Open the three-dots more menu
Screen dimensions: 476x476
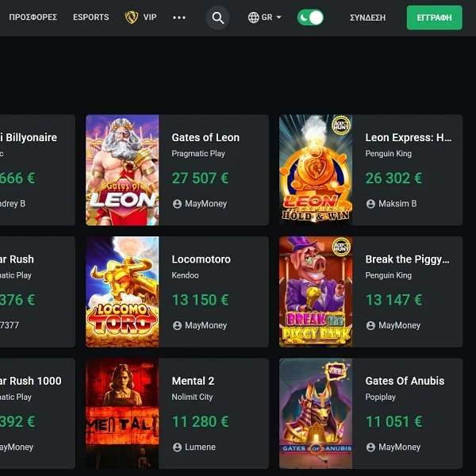click(179, 17)
